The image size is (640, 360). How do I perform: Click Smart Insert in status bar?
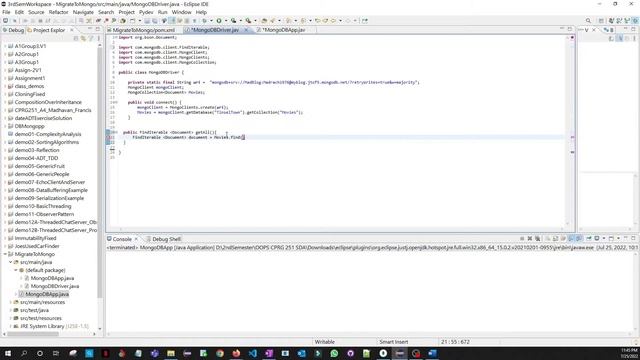(393, 342)
